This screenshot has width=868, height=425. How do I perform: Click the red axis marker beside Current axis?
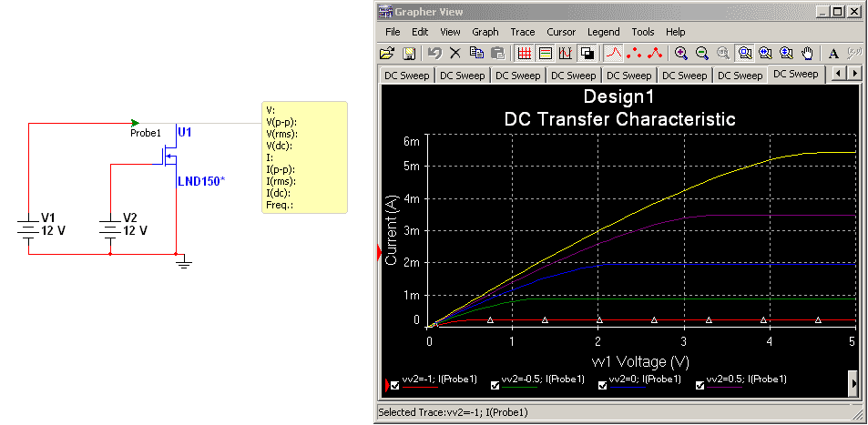click(x=379, y=253)
